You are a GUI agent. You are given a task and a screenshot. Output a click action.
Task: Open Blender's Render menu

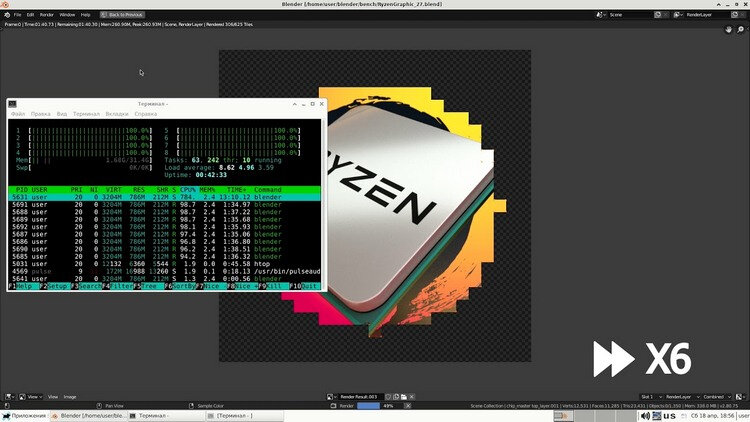46,15
